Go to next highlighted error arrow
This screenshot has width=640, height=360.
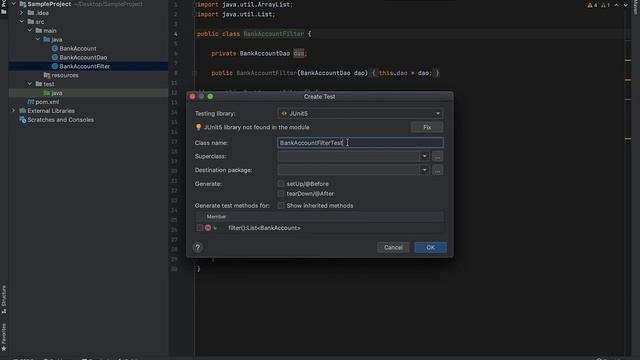coord(625,5)
